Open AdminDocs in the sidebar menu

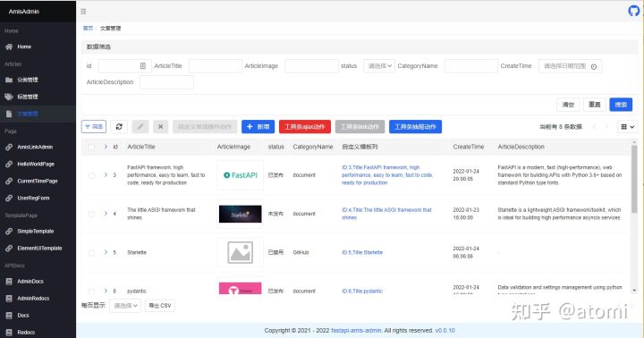tap(30, 282)
